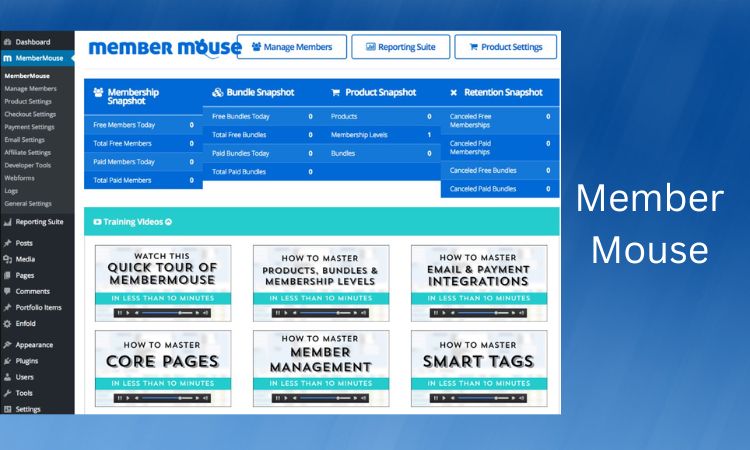This screenshot has height=450, width=750.
Task: Click the Reporting Suite chart icon in sidebar
Action: tap(8, 222)
